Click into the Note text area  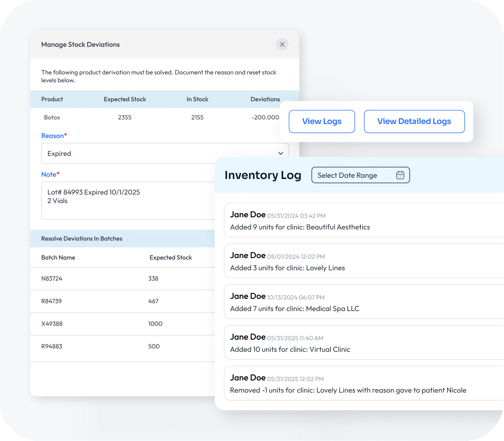(x=128, y=201)
